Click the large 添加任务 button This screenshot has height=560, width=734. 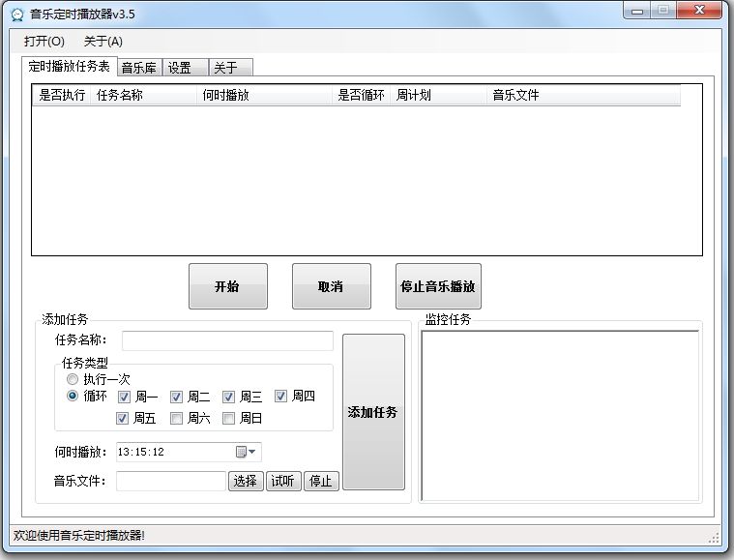coord(373,412)
